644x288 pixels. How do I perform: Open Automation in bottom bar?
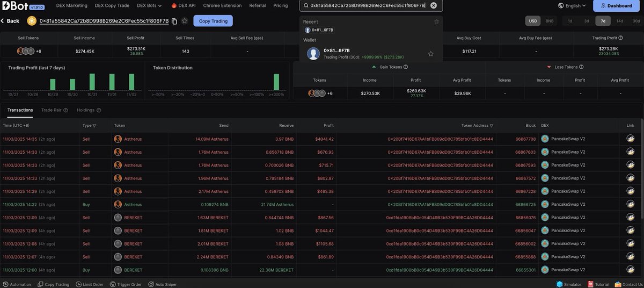(17, 284)
